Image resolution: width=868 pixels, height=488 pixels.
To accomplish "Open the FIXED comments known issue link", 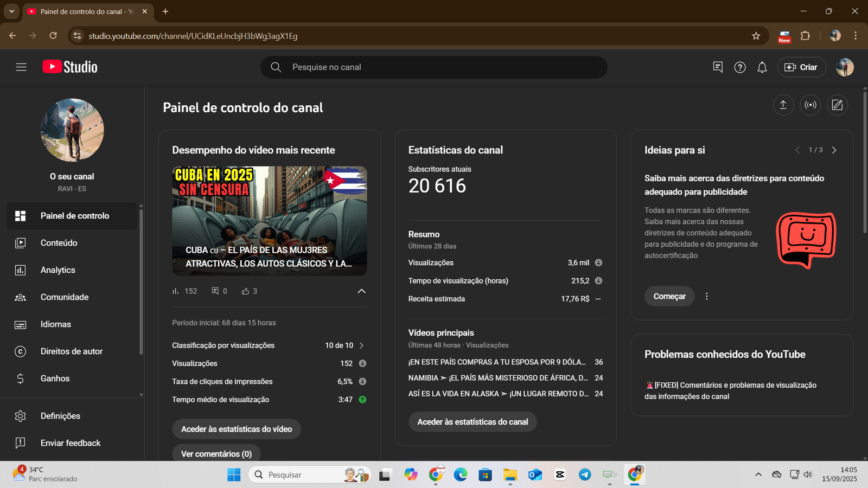I will point(730,390).
